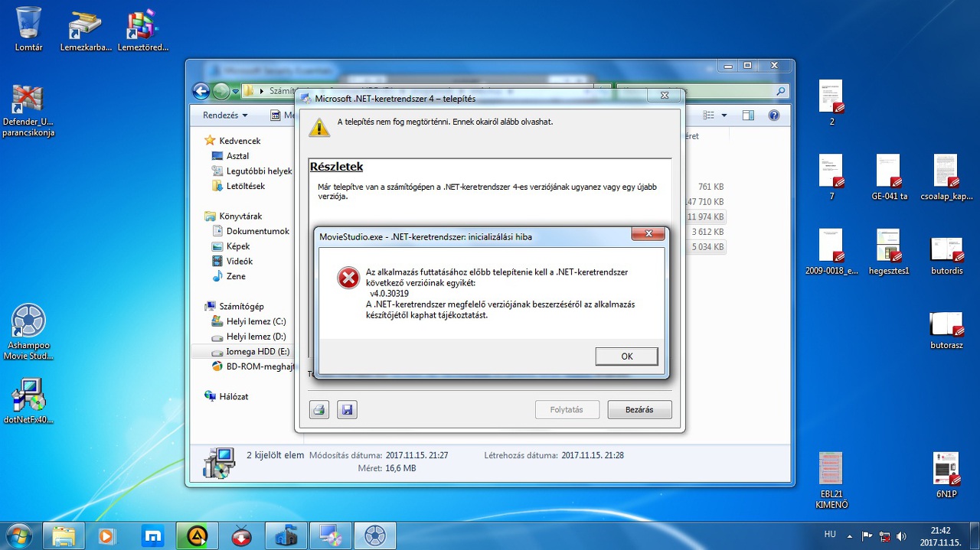Click Action Center flag tray icon
The width and height of the screenshot is (980, 550).
[x=867, y=536]
